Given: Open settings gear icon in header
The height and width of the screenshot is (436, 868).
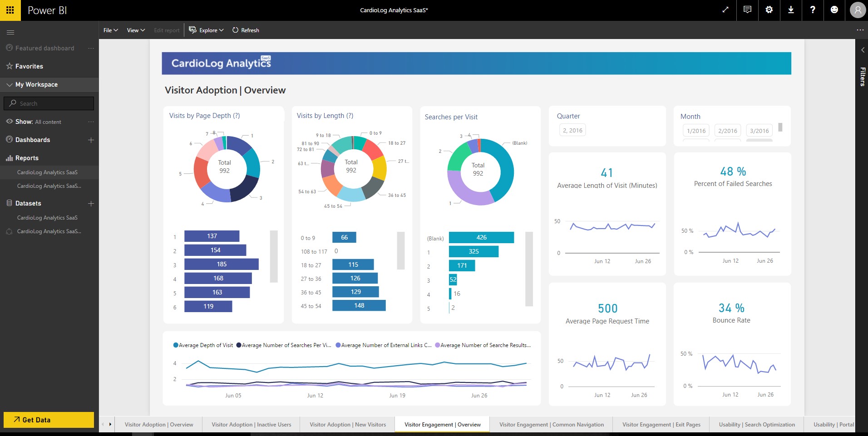Looking at the screenshot, I should tap(769, 10).
